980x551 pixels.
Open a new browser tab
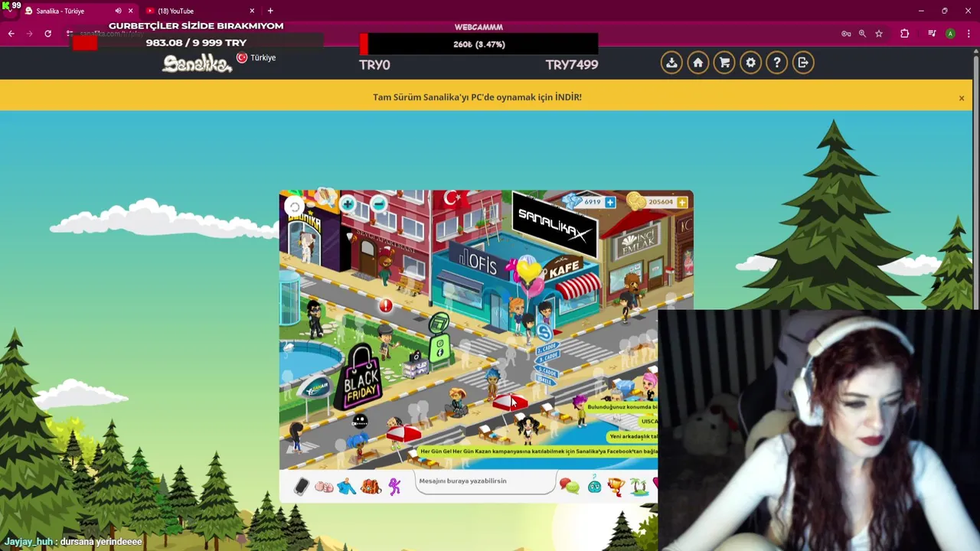click(270, 11)
